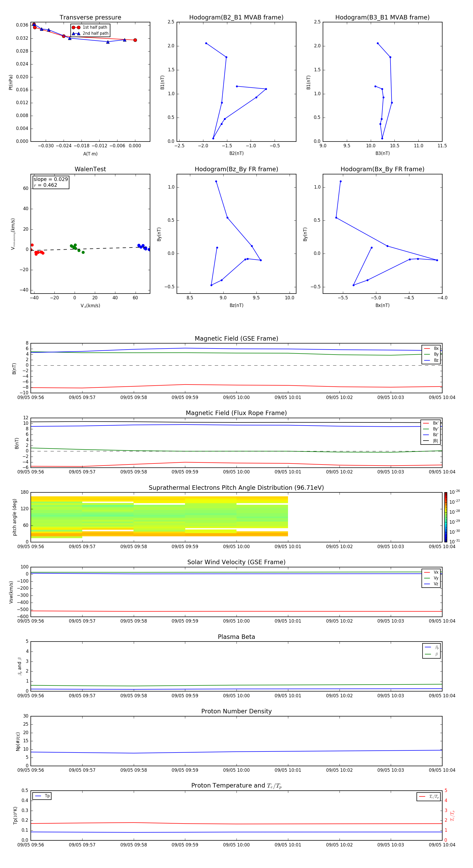Screen dimensions: 473x868
Task: Click 'Bx(nT)' x-axis label
Action: click(382, 305)
